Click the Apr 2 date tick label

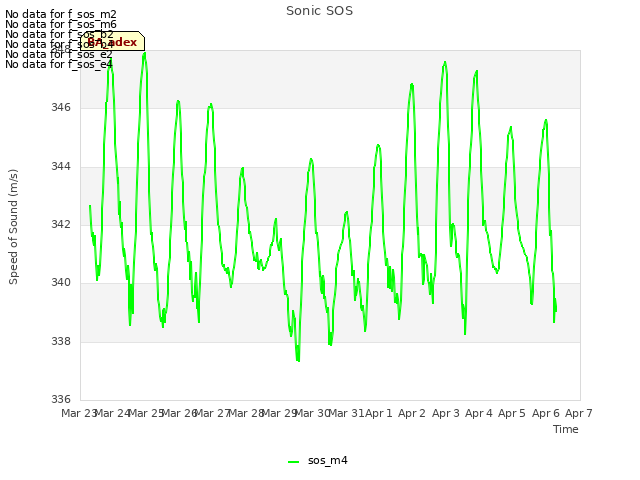412,413
